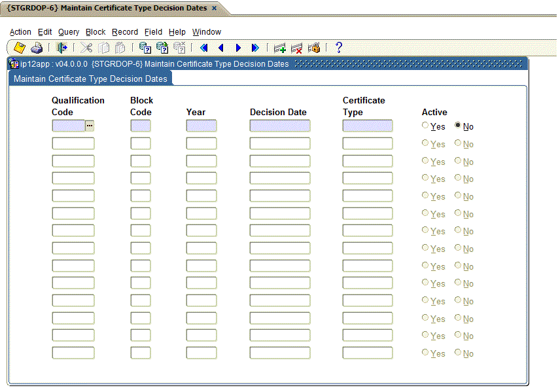Jump to first record with double-left arrow
Image resolution: width=558 pixels, height=392 pixels.
click(x=203, y=48)
